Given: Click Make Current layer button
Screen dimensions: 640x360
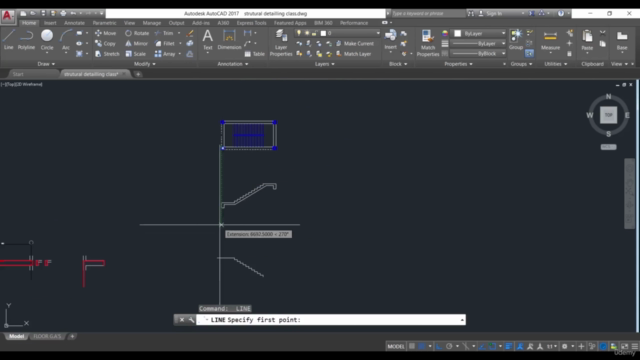Looking at the screenshot, I should coord(355,43).
